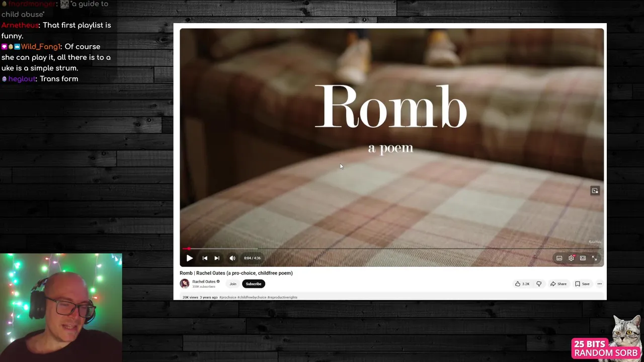The image size is (644, 362).
Task: Click heglout username in chat
Action: tap(22, 79)
